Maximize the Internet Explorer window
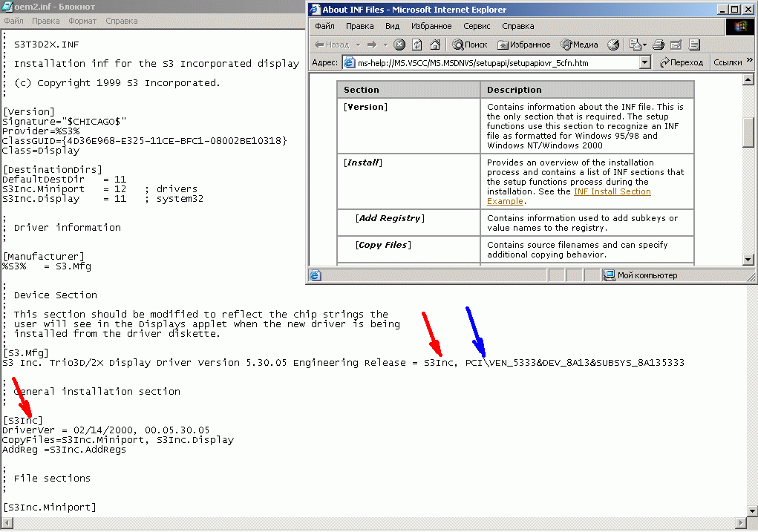The width and height of the screenshot is (758, 532). [735, 9]
